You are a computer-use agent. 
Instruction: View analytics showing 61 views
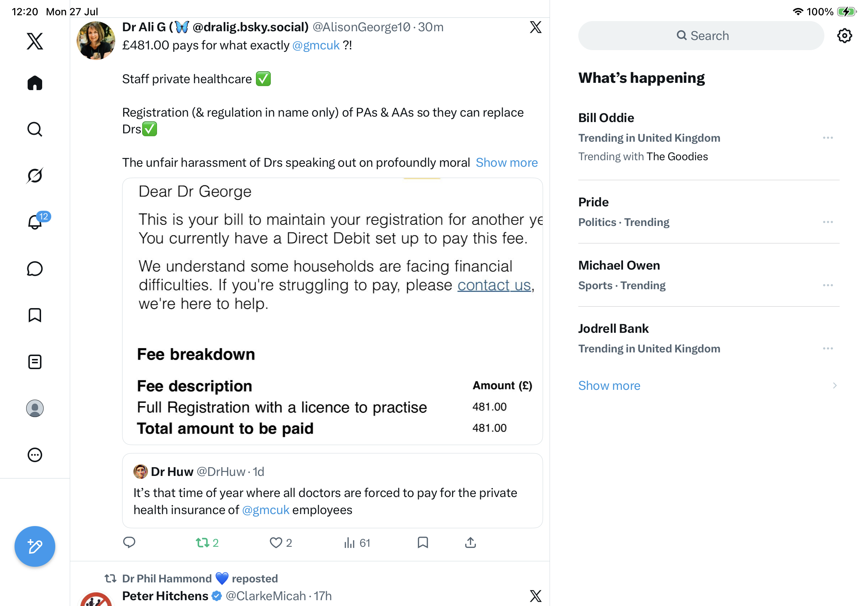click(357, 543)
